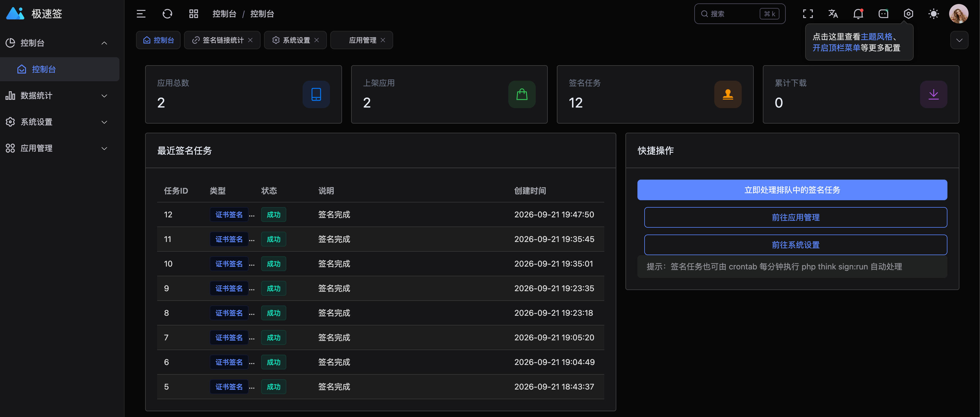Image resolution: width=980 pixels, height=417 pixels.
Task: Toggle light/dark mode sun icon
Action: tap(933, 14)
